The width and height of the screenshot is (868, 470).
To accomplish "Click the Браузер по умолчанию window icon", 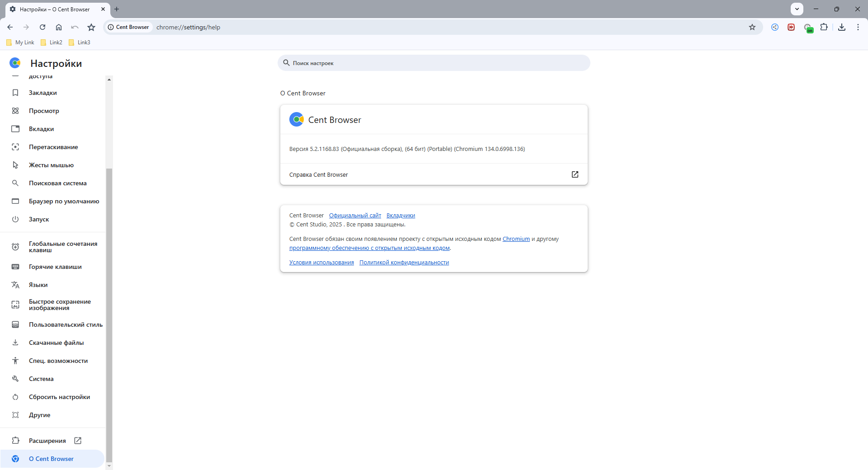I will [15, 201].
